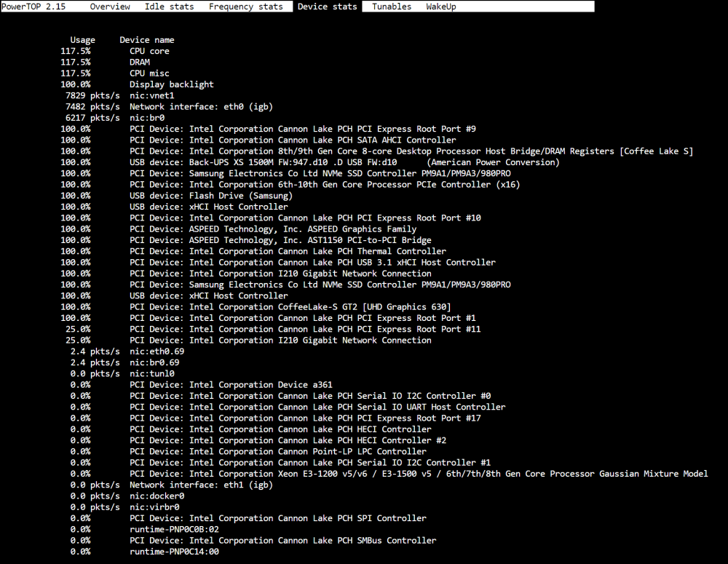Viewport: 728px width, 564px height.
Task: Select the Network interface: eth0 (igb) row
Action: click(x=169, y=107)
